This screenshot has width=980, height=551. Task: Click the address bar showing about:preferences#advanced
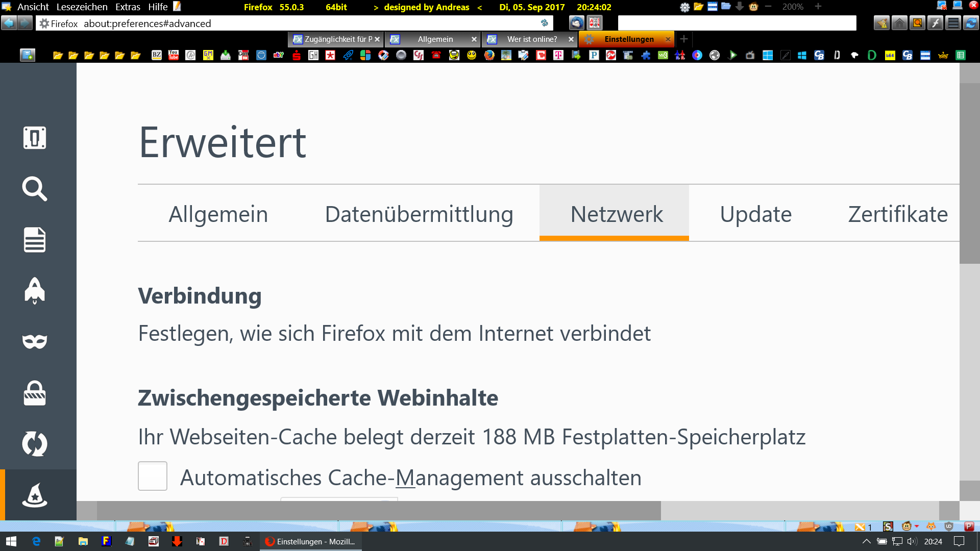click(306, 23)
